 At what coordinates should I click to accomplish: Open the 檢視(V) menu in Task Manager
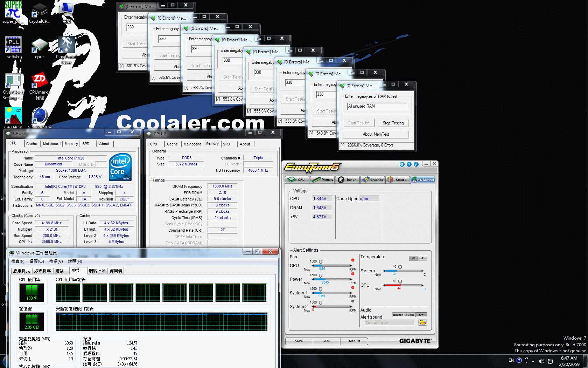click(x=56, y=261)
